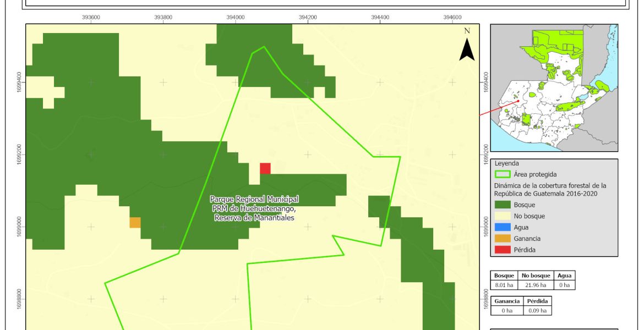Click the 394000 coordinate label on top axis
Screen dimensions: 644x330
[236, 17]
